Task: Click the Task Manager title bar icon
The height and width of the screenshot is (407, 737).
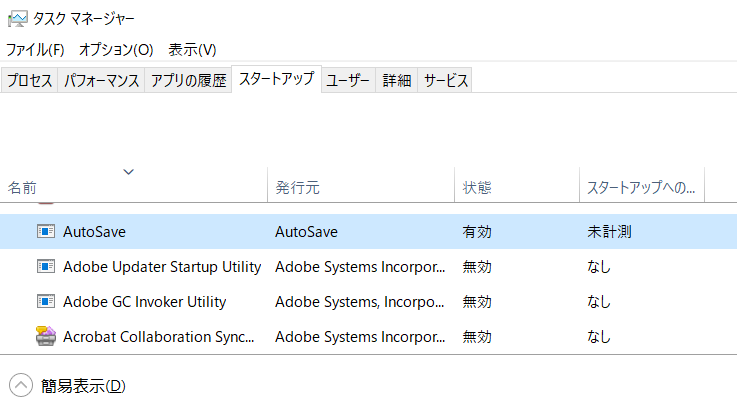Action: point(18,18)
